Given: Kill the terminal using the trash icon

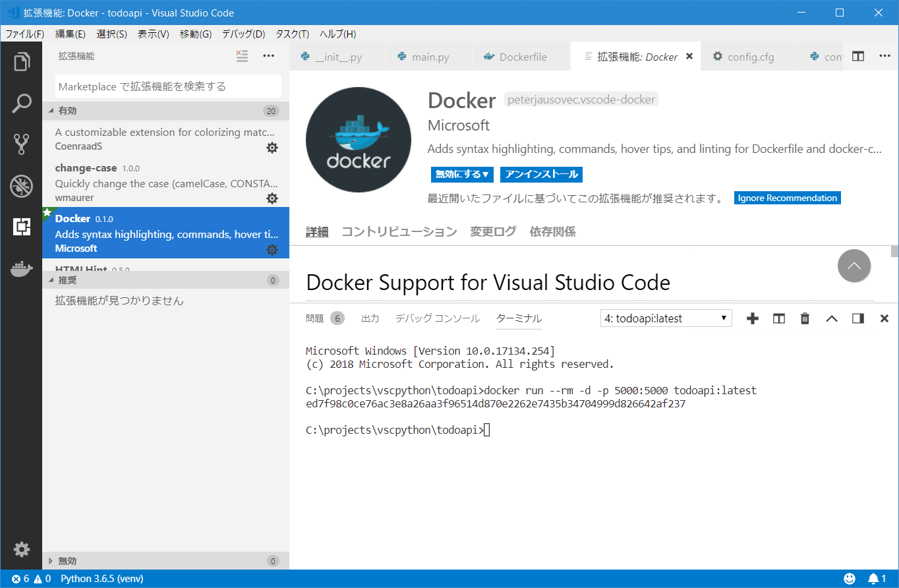Looking at the screenshot, I should point(804,318).
